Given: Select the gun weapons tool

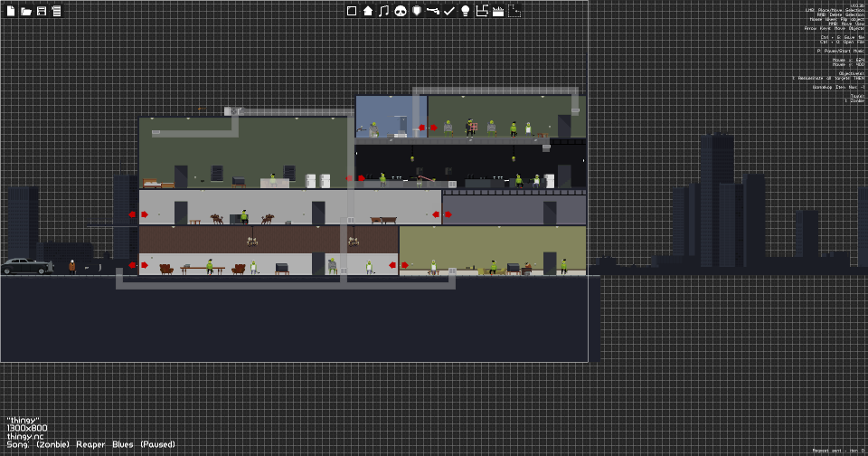Looking at the screenshot, I should coord(433,11).
